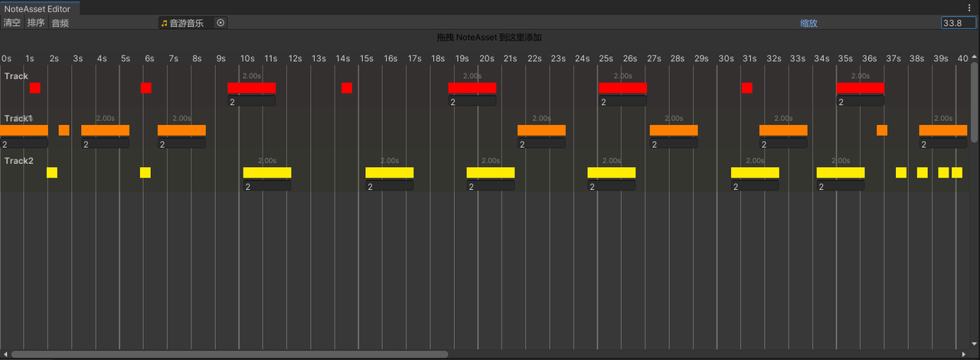Select the long orange note near 4s

click(105, 130)
